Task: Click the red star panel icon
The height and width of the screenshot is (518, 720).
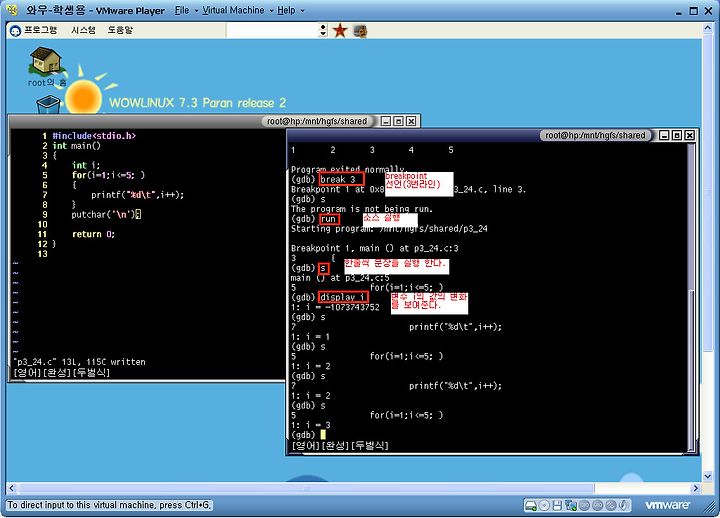Action: click(340, 31)
